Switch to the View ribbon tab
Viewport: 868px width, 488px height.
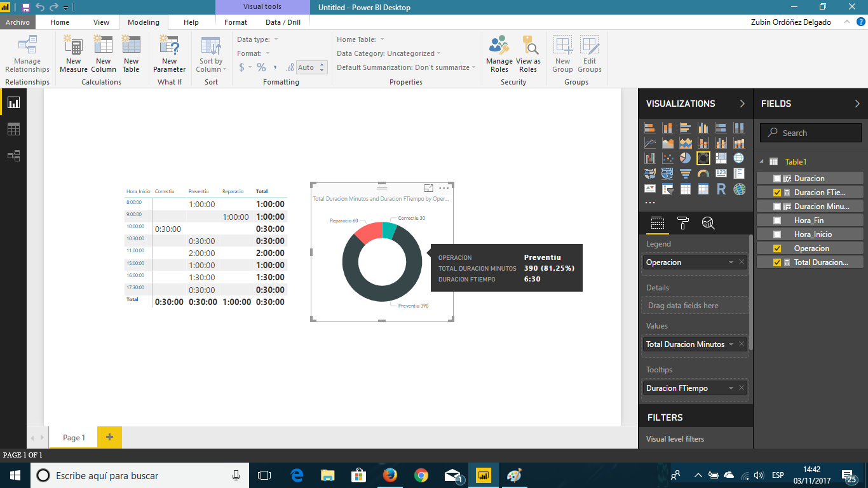(102, 22)
